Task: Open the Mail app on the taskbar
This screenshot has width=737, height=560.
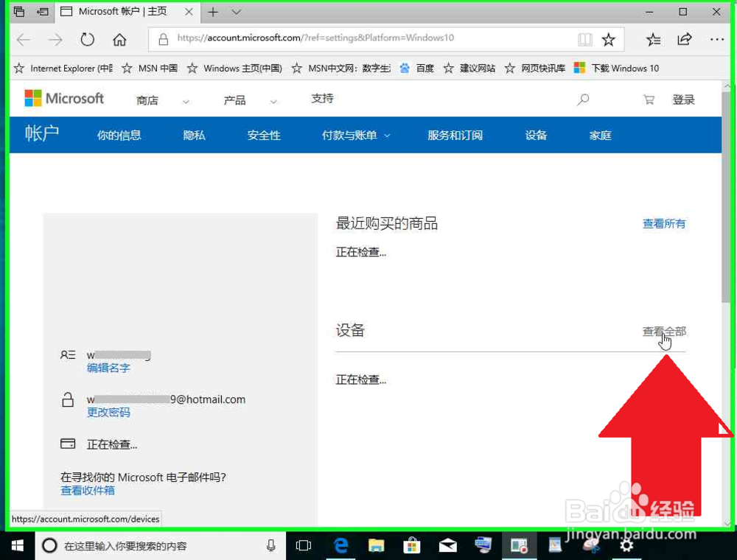Action: pyautogui.click(x=447, y=545)
